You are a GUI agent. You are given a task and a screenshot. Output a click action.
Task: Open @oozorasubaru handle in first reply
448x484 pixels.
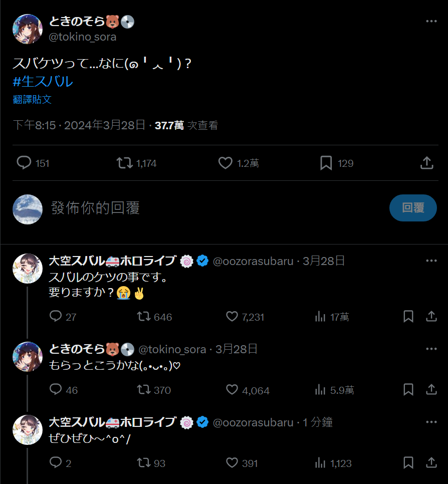tap(253, 261)
